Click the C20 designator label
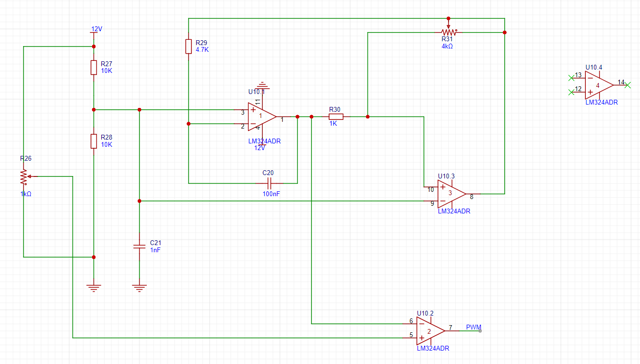The height and width of the screenshot is (364, 640). click(268, 172)
